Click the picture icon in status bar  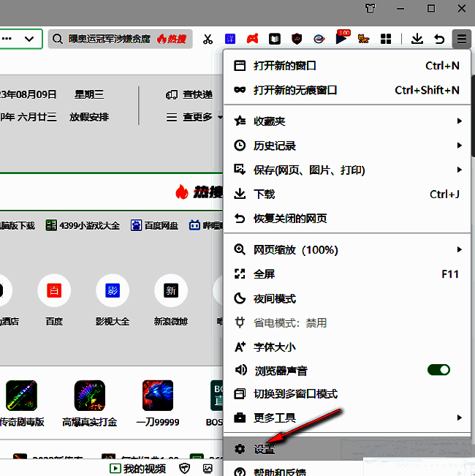tap(208, 469)
